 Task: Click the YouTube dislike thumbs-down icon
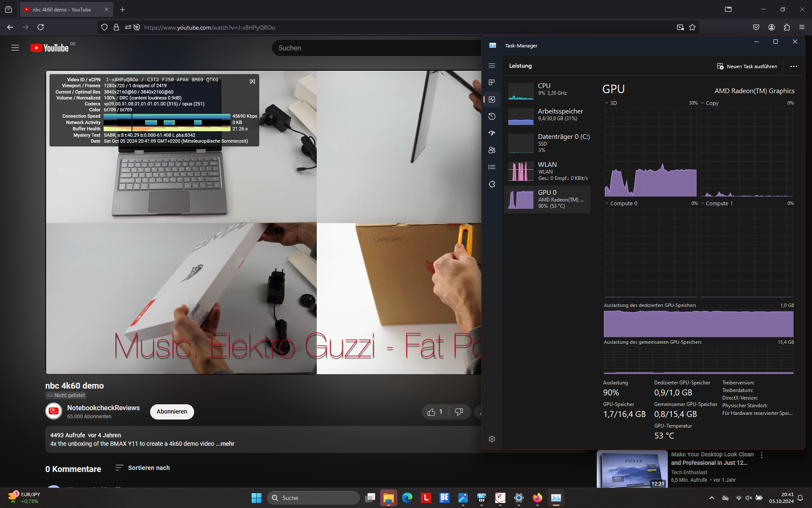click(459, 412)
